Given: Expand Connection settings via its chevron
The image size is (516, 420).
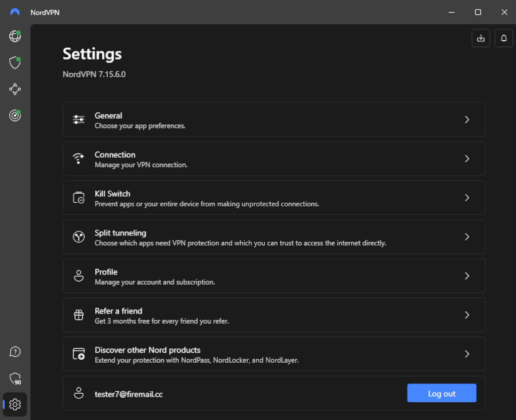Looking at the screenshot, I should [467, 159].
